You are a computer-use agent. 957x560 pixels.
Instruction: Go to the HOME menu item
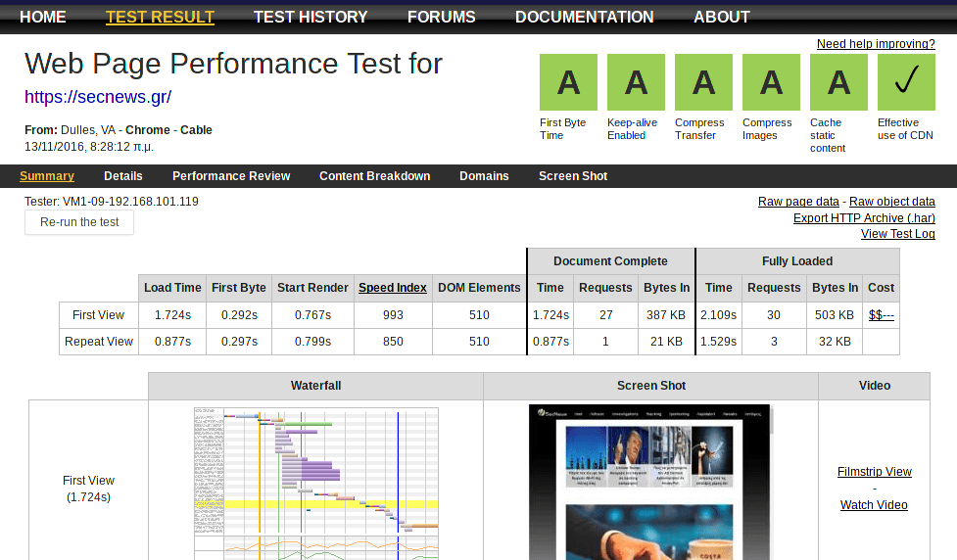(x=43, y=17)
